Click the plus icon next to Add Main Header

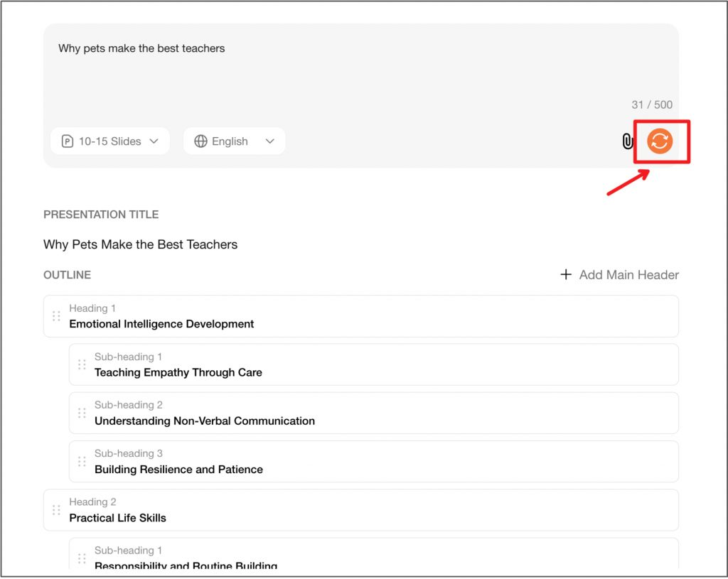point(565,274)
